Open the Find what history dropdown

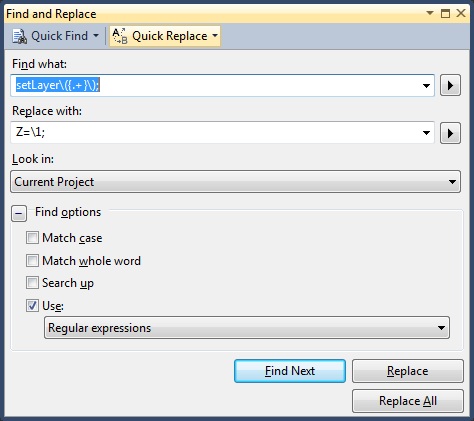pos(426,86)
